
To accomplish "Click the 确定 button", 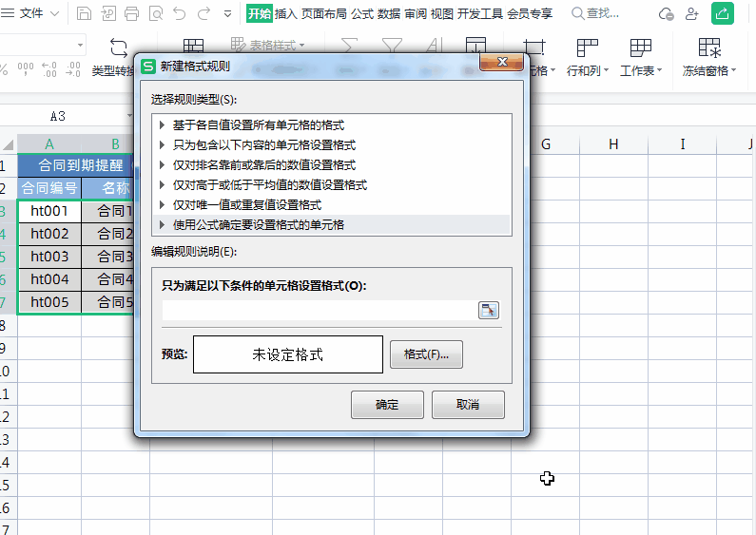I will coord(387,405).
